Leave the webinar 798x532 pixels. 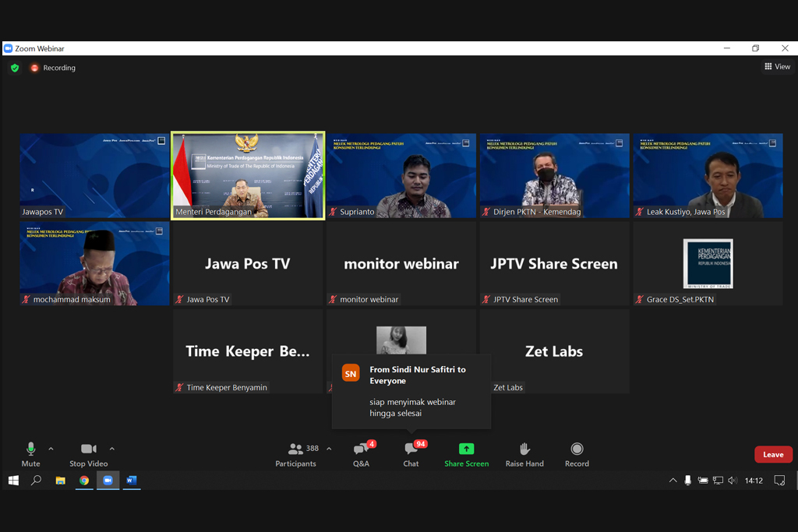point(773,455)
